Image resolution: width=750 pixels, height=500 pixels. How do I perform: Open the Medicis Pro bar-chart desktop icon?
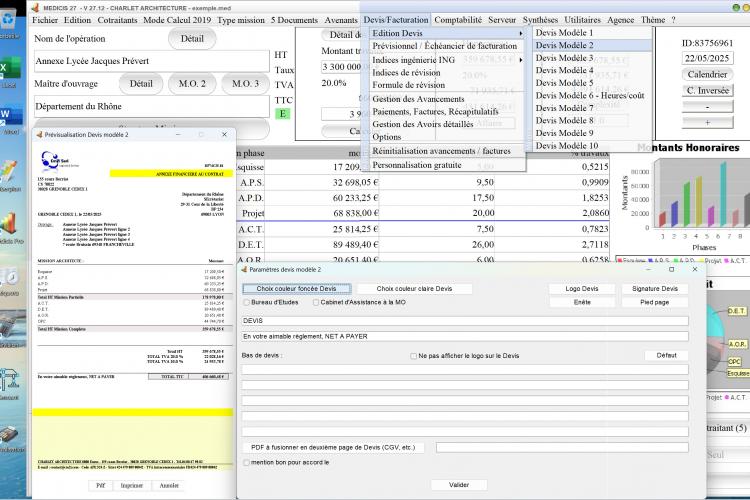coord(10,224)
